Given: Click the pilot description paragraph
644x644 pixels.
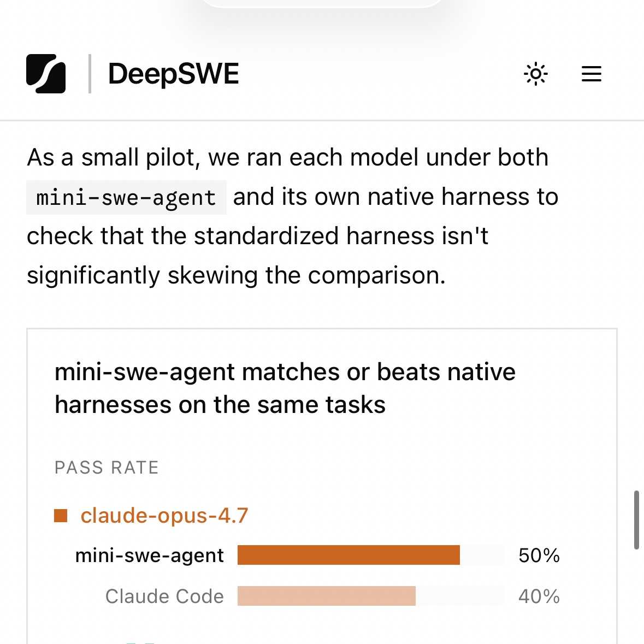Looking at the screenshot, I should point(292,216).
